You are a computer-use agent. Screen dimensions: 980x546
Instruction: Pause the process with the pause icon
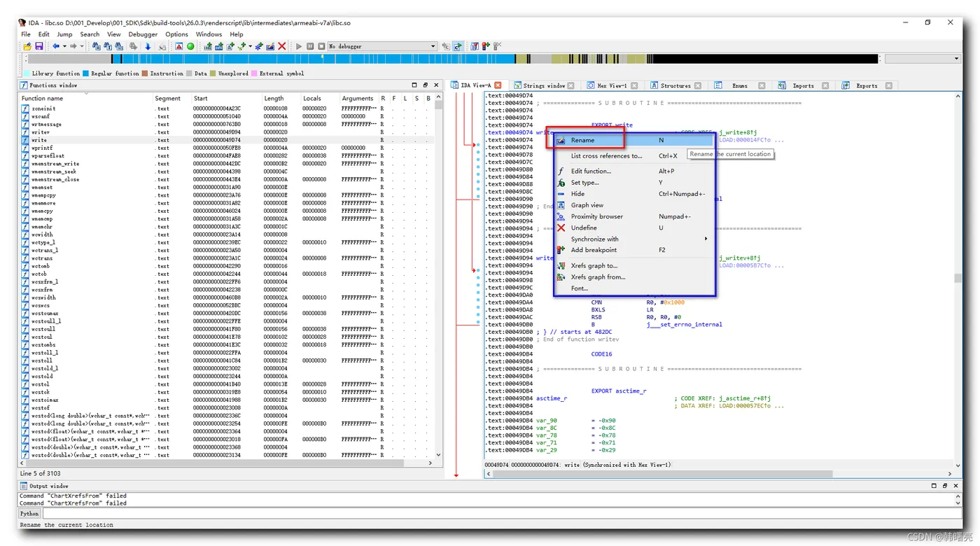310,46
